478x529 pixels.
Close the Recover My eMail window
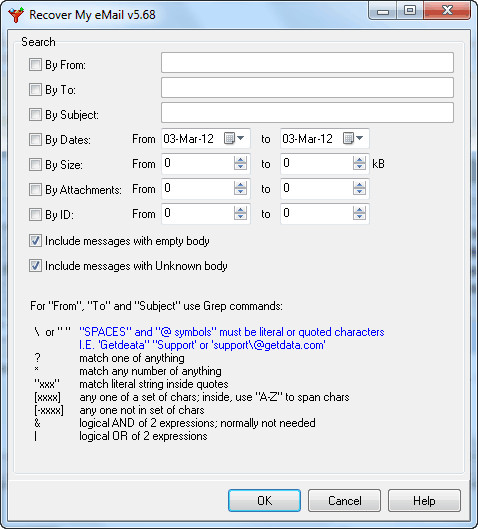pyautogui.click(x=447, y=11)
